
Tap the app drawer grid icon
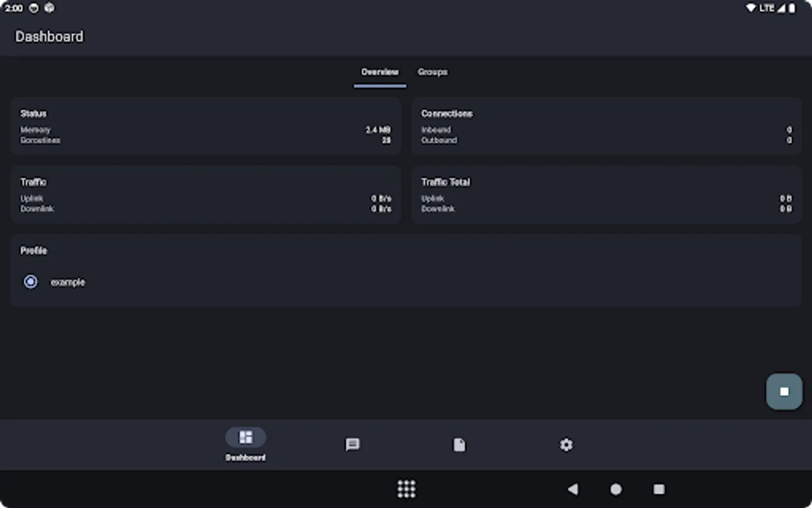[406, 489]
